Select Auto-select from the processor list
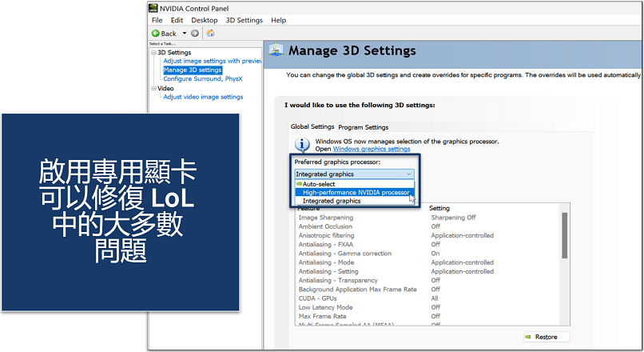This screenshot has width=644, height=352. [x=320, y=183]
